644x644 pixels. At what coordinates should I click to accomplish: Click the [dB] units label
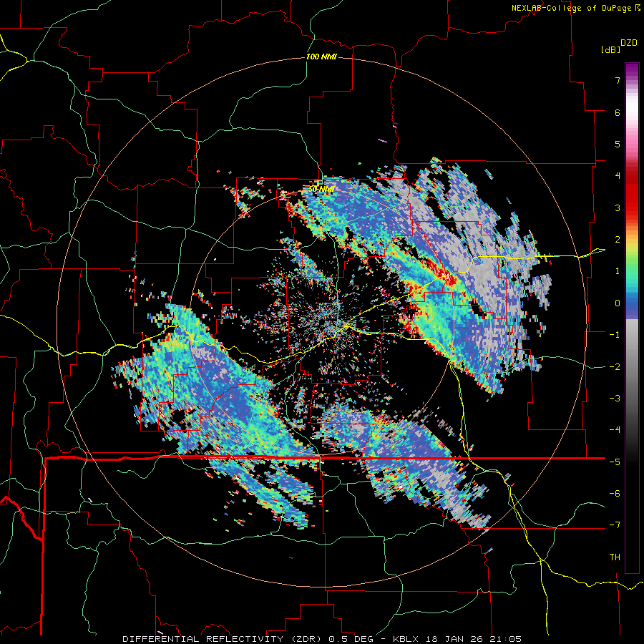610,49
